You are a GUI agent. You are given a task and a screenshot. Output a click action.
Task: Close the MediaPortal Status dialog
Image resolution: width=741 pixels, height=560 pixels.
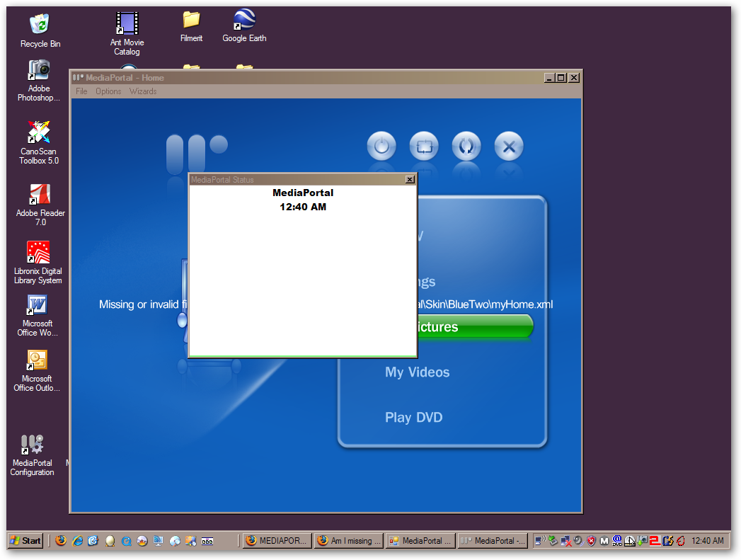[410, 180]
